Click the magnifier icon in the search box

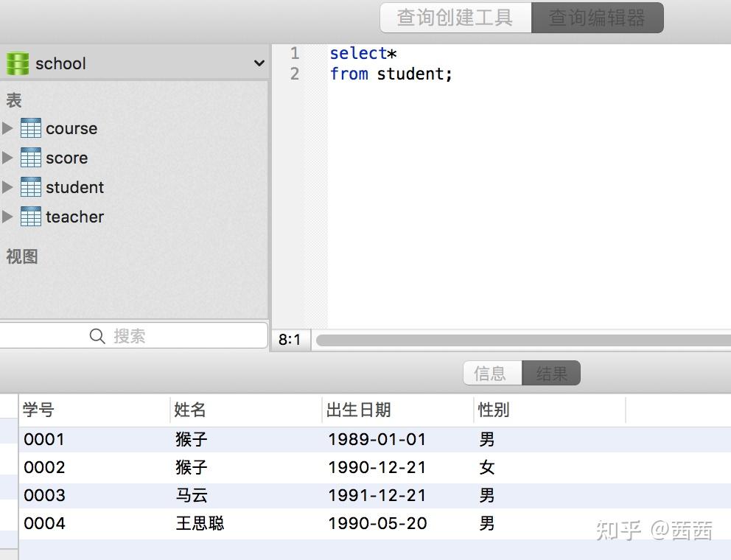click(97, 335)
